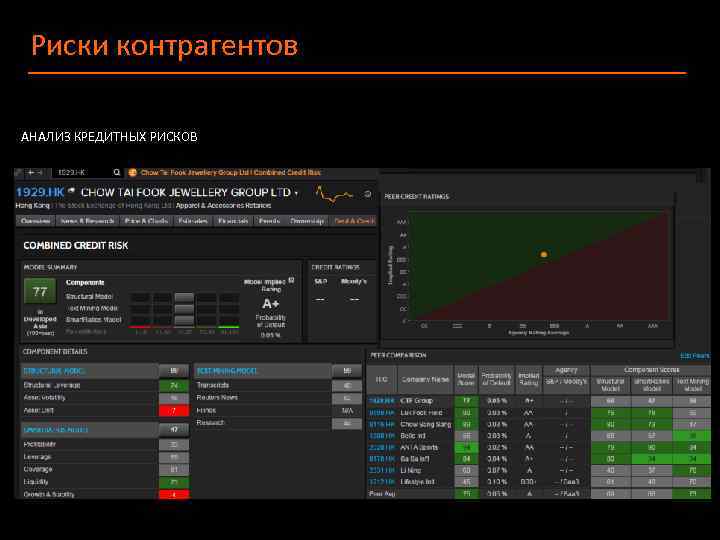Click the Sa Sa Int'l peer name
The image size is (720, 540).
click(415, 459)
